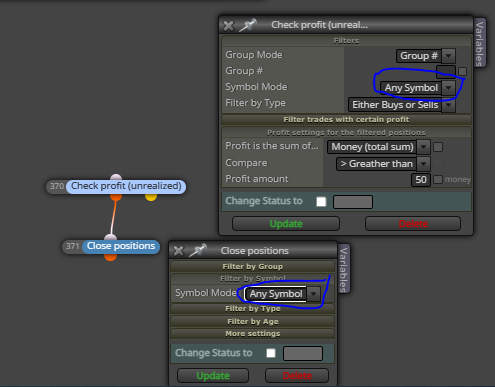Click yellow output dot under Check profit node
This screenshot has height=387, width=495.
(x=151, y=197)
